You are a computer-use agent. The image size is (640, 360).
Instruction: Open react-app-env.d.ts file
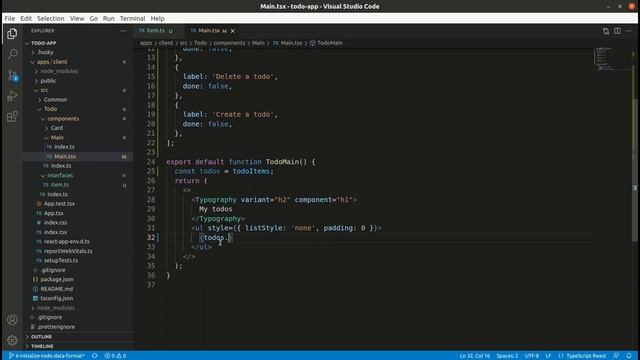(78, 242)
